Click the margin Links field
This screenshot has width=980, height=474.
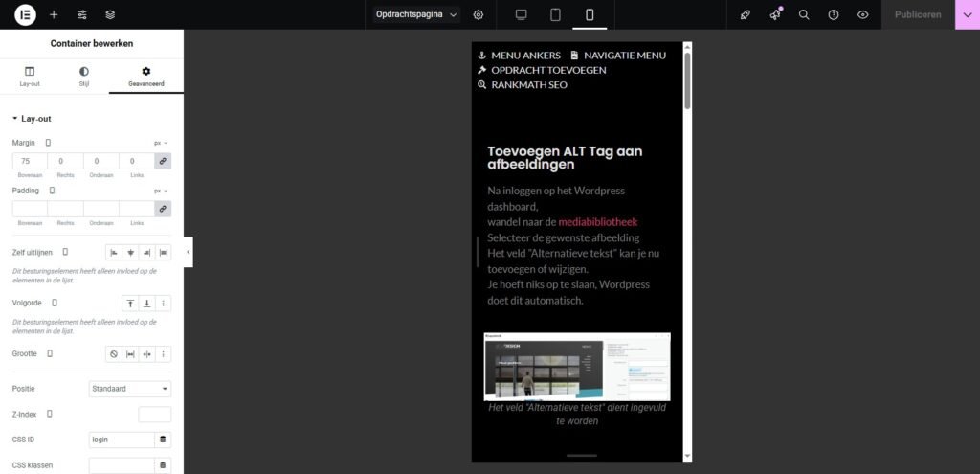136,161
